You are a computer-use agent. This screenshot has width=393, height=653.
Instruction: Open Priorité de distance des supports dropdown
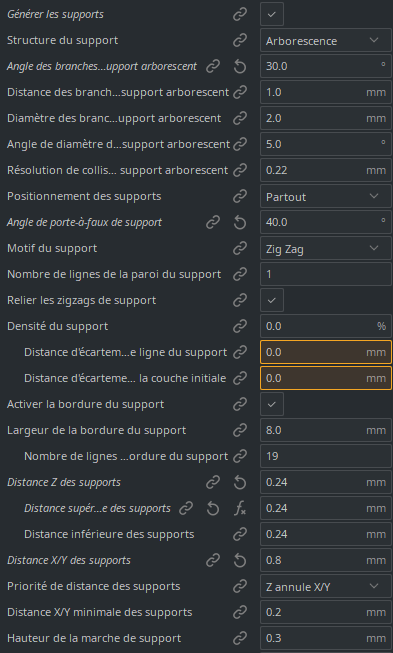tap(326, 586)
